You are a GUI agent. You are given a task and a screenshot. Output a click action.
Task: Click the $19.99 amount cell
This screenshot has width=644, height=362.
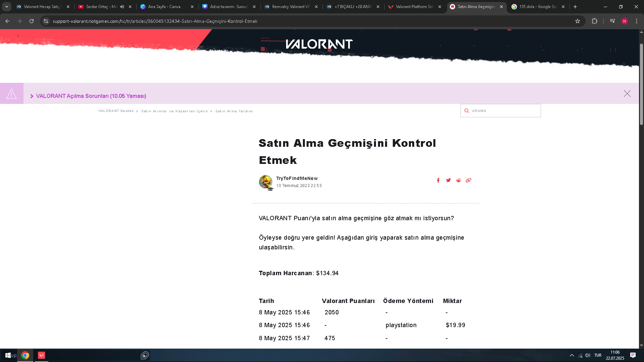(x=455, y=325)
